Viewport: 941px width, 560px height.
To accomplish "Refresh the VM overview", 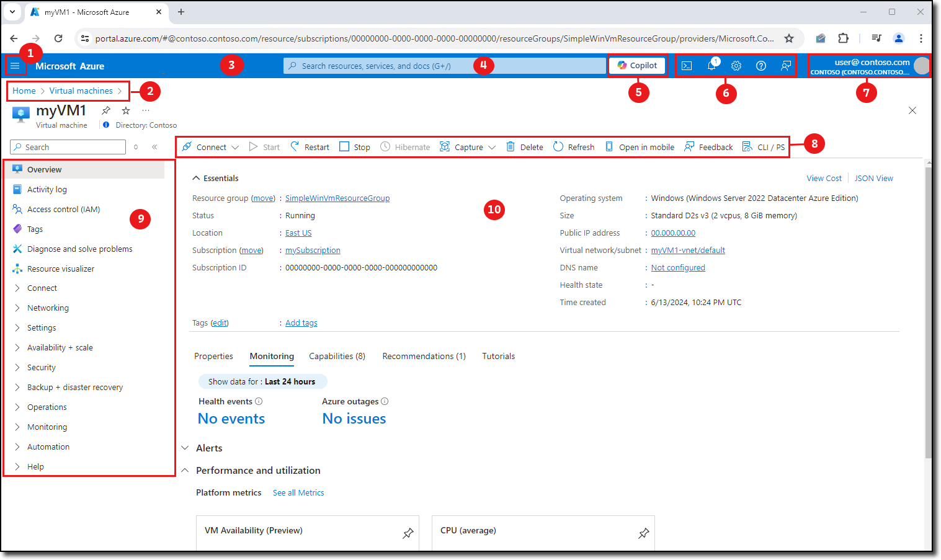I will pos(573,146).
